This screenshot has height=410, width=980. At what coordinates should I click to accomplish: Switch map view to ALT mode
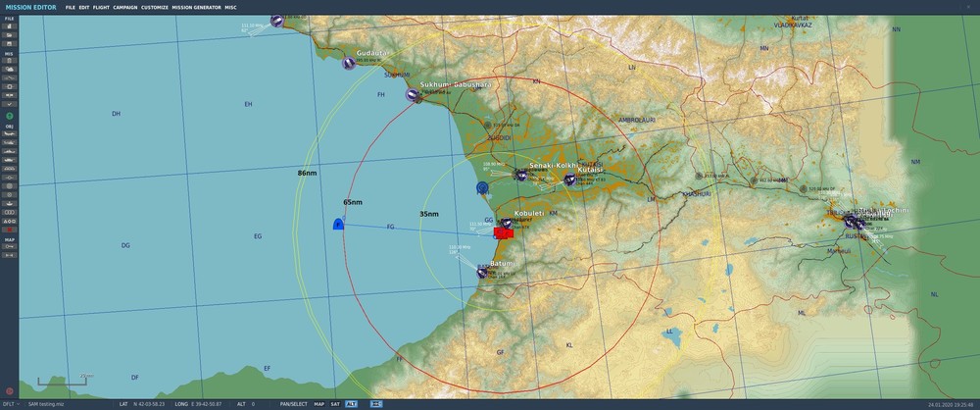(351, 404)
